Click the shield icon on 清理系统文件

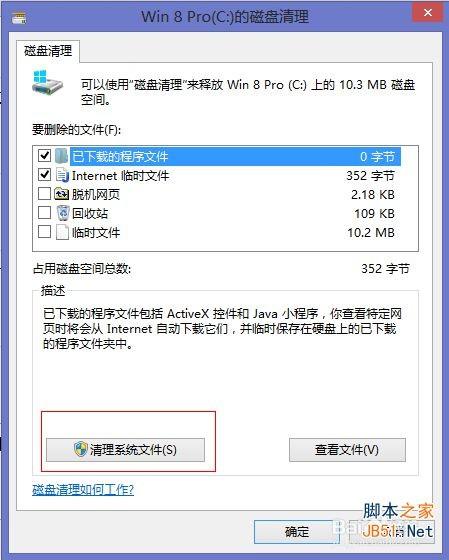click(81, 449)
